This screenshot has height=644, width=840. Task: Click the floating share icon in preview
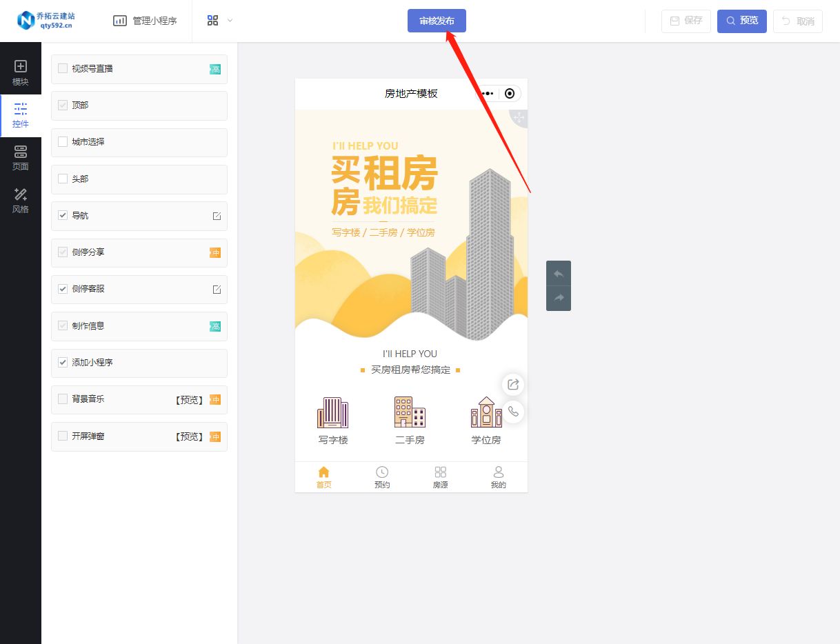pyautogui.click(x=513, y=385)
